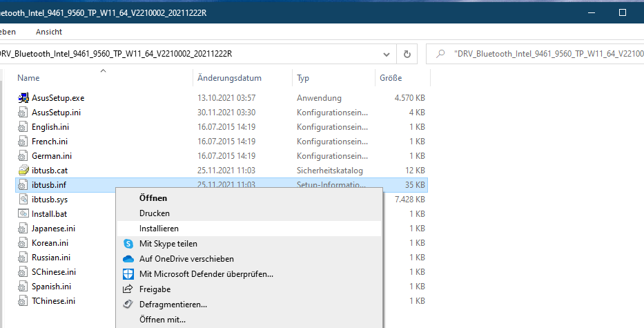644x328 pixels.
Task: Open address bar history dropdown arrow
Action: pos(386,55)
